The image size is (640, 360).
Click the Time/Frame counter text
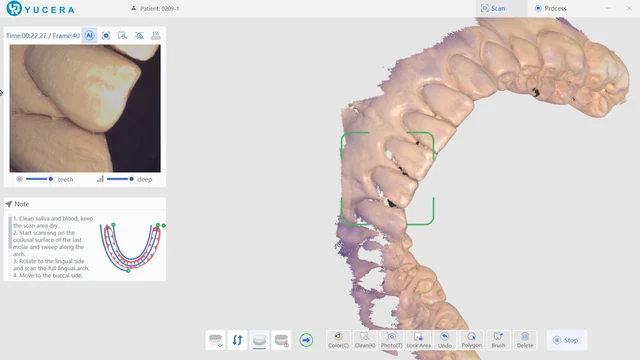(x=43, y=36)
